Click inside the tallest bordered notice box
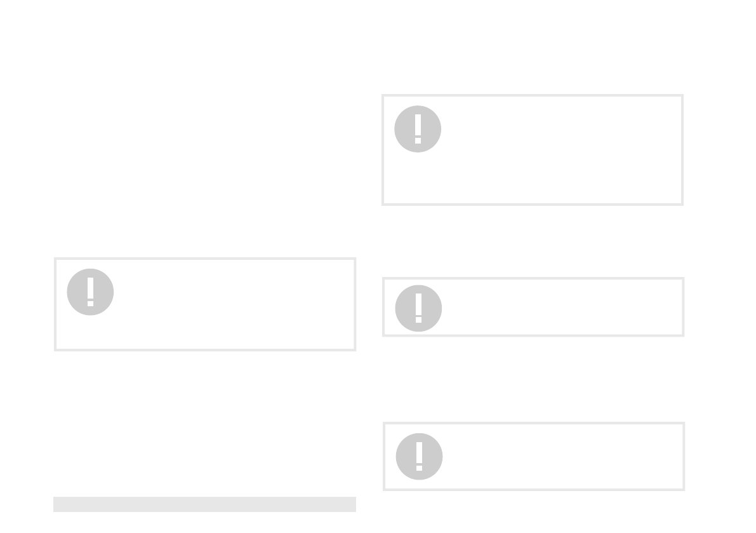Viewport: 756px width, 533px height. [533, 150]
